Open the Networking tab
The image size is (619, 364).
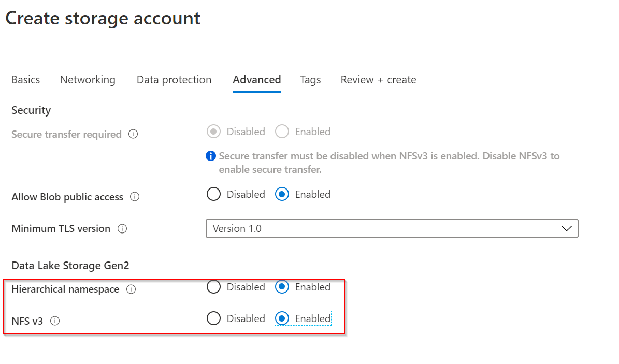click(88, 80)
